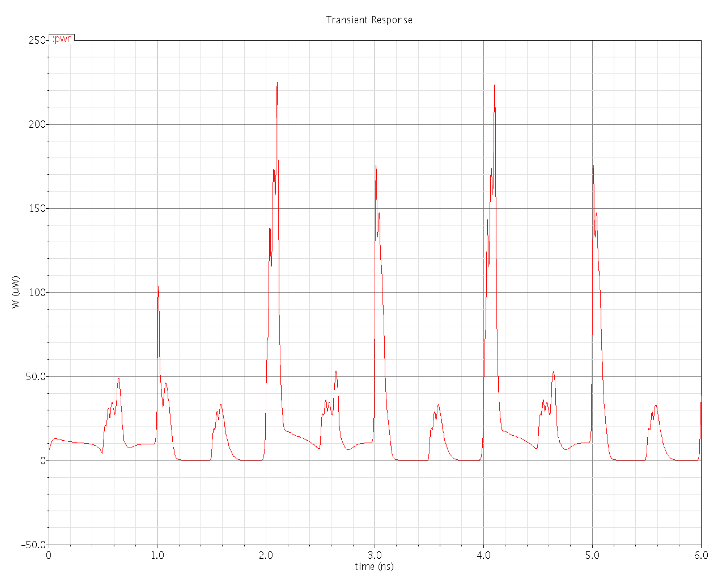724x588 pixels.
Task: Click the 5.0 x-axis tick label
Action: [x=592, y=555]
